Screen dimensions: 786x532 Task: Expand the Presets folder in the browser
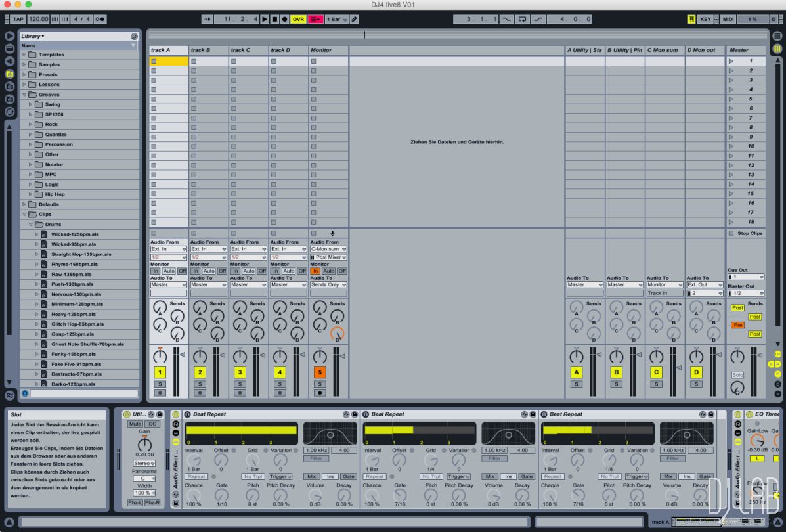tap(24, 75)
